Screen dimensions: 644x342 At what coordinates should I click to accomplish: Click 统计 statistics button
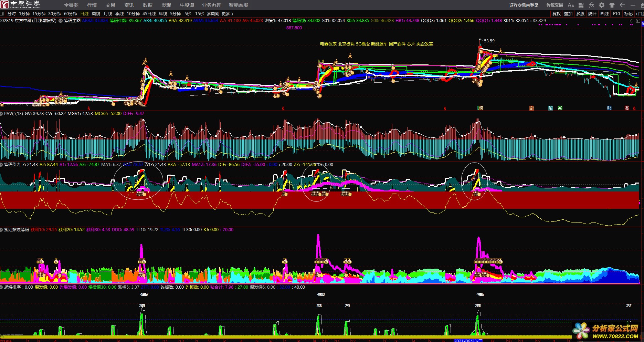[x=592, y=14]
